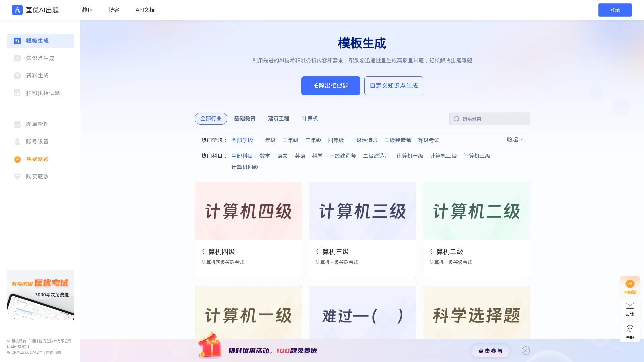
Task: Filter subject by 数学
Action: [x=265, y=156]
